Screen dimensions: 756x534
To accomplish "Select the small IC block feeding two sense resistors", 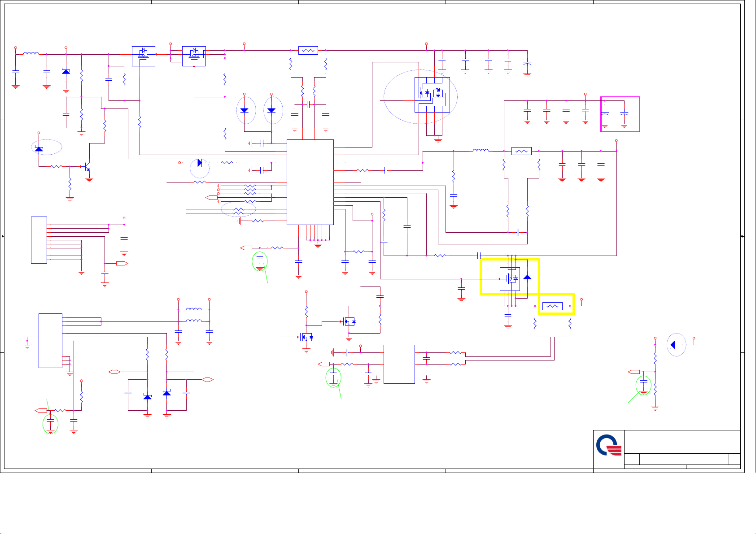I will [x=399, y=364].
